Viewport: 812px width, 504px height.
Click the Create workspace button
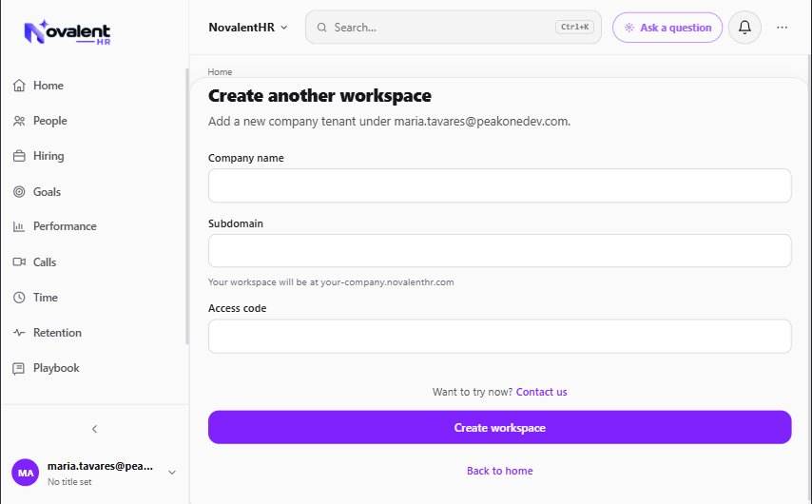(x=500, y=427)
